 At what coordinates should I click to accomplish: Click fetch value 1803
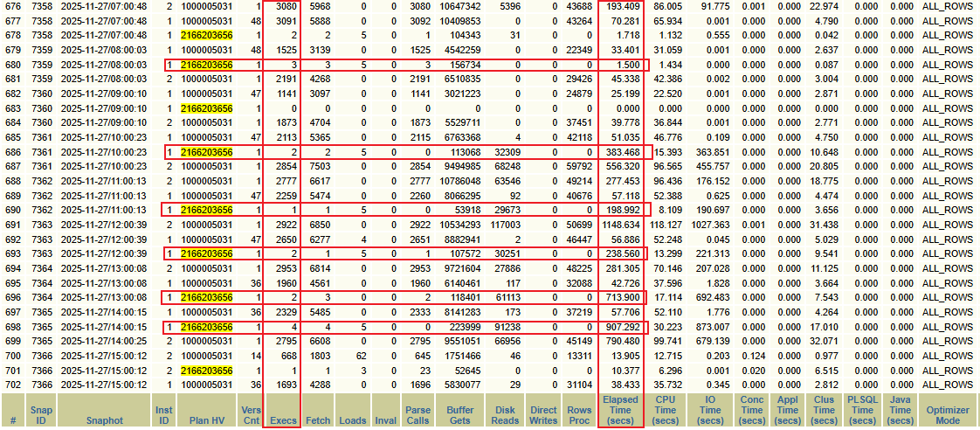[x=320, y=356]
